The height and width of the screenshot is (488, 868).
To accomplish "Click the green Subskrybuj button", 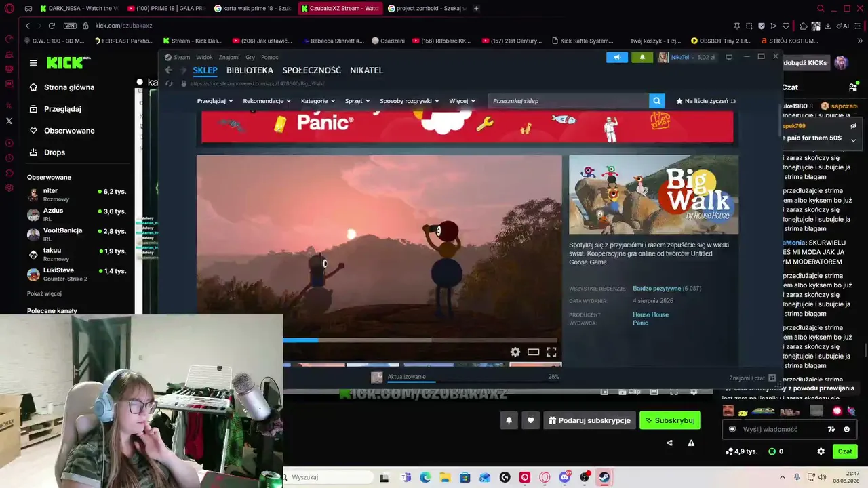I will 670,420.
